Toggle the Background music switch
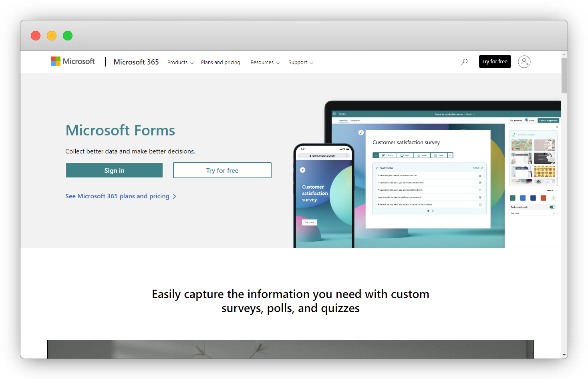The width and height of the screenshot is (588, 379). [x=552, y=207]
